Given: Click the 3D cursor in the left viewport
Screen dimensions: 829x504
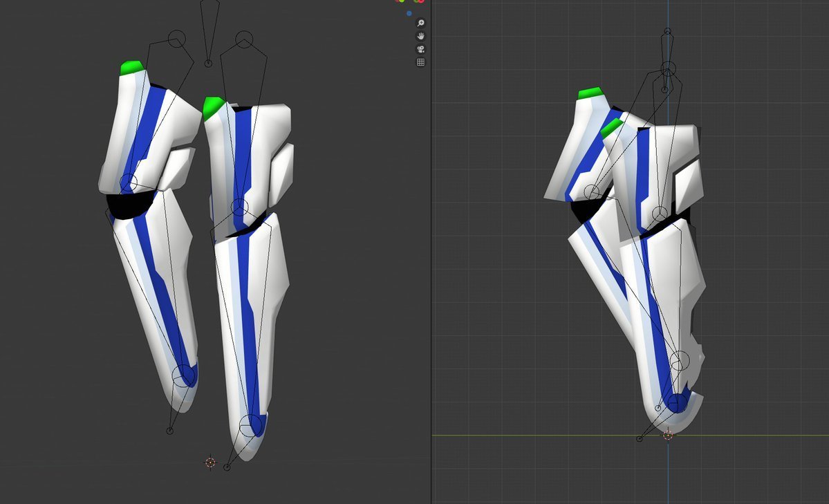Looking at the screenshot, I should tap(210, 463).
